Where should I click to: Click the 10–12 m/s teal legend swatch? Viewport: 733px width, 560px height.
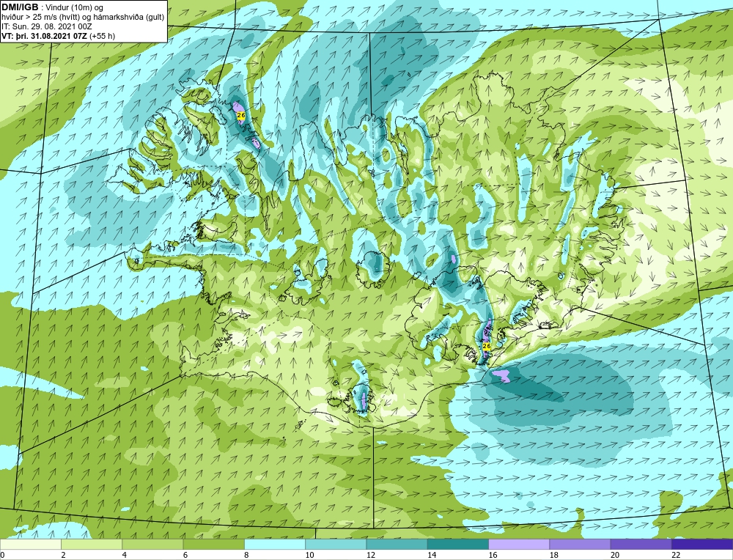pos(336,545)
